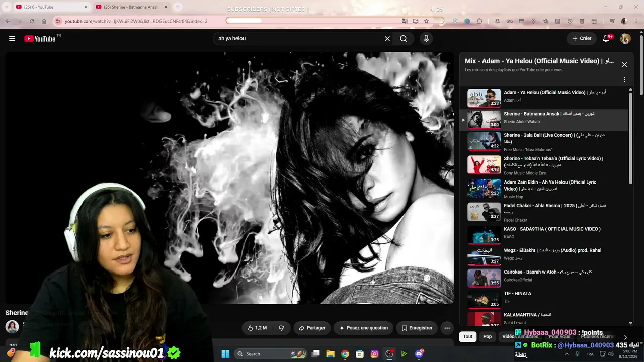644x362 pixels.
Task: Close the '(26) 6 - YouTube' tab
Action: (x=86, y=7)
